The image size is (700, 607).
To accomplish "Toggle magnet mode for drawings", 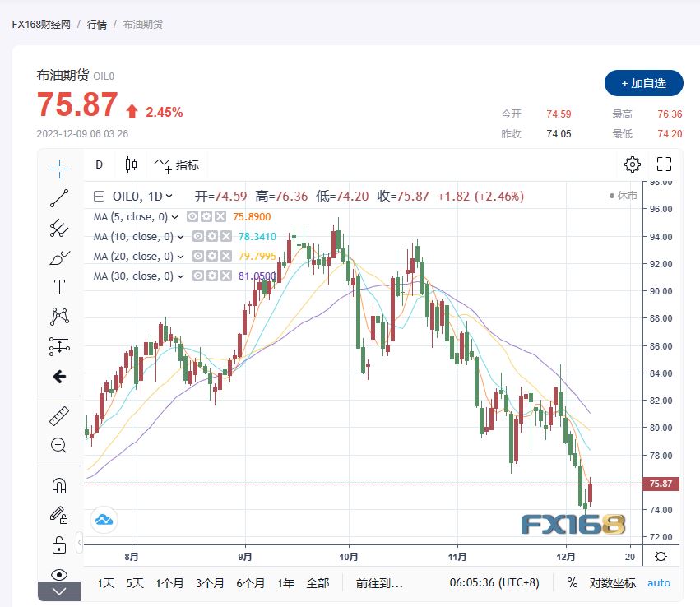I will click(x=59, y=485).
